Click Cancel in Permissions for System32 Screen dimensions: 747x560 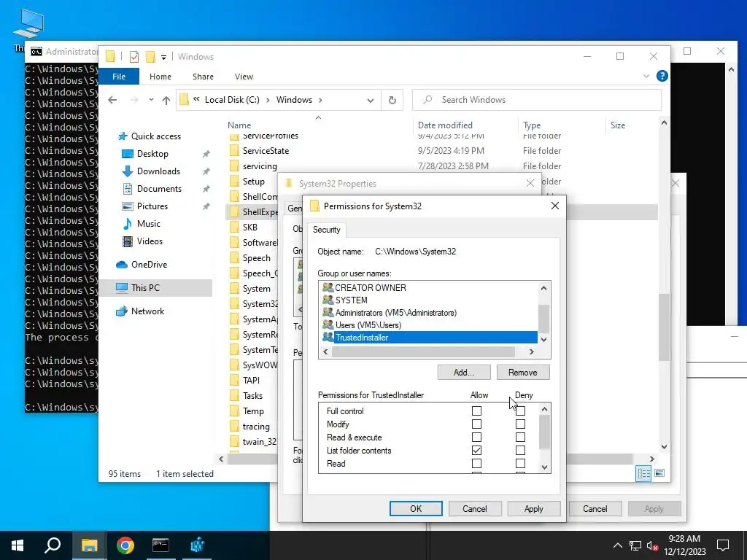(474, 508)
